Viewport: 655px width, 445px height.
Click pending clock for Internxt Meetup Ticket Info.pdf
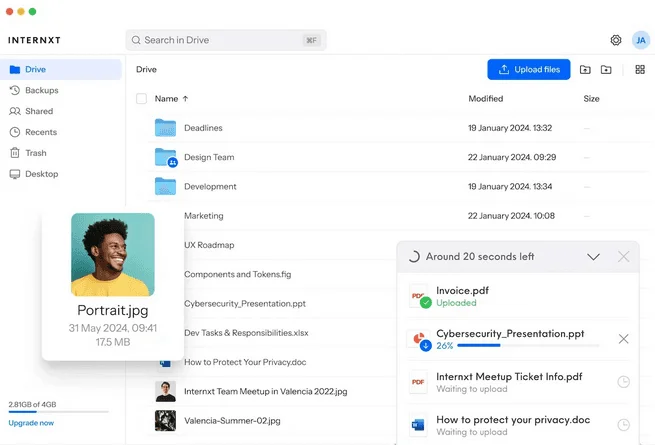tap(623, 382)
